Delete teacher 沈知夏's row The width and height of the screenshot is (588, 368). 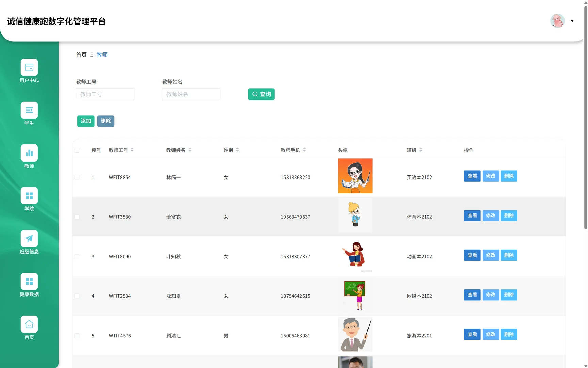pos(509,295)
